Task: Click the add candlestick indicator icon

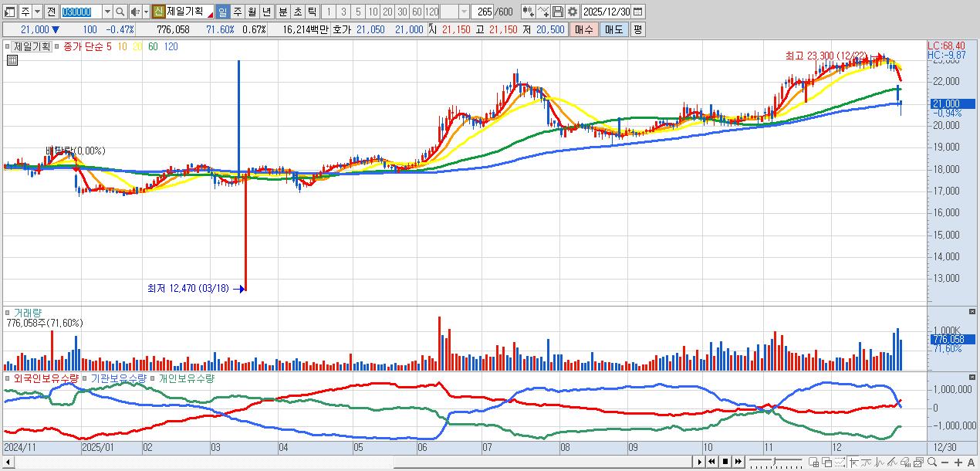Action: click(528, 12)
